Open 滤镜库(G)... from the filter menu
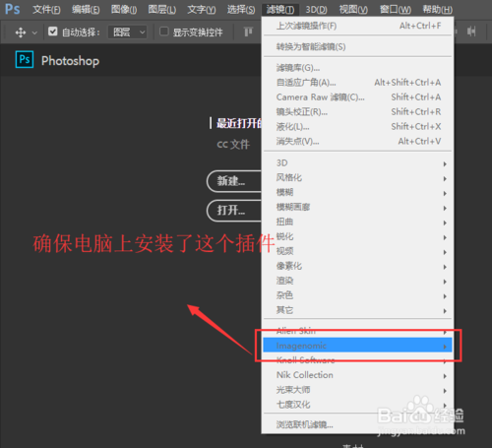492x448 pixels. pos(358,68)
